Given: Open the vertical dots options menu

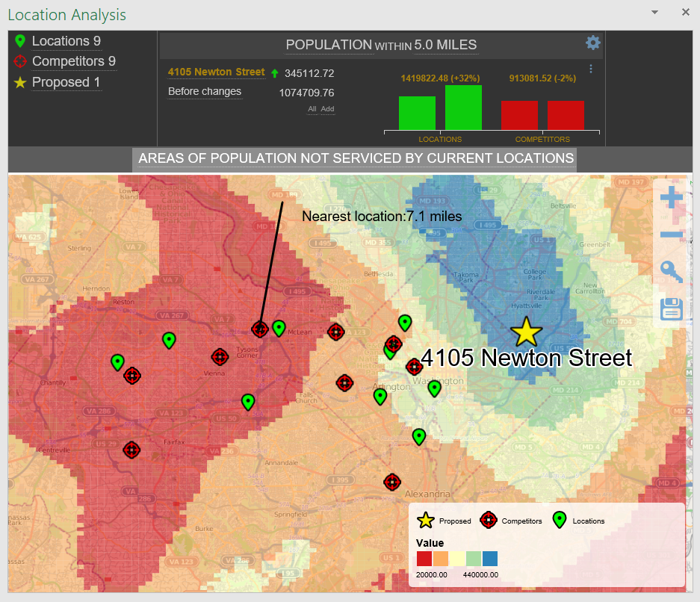Looking at the screenshot, I should coord(591,69).
